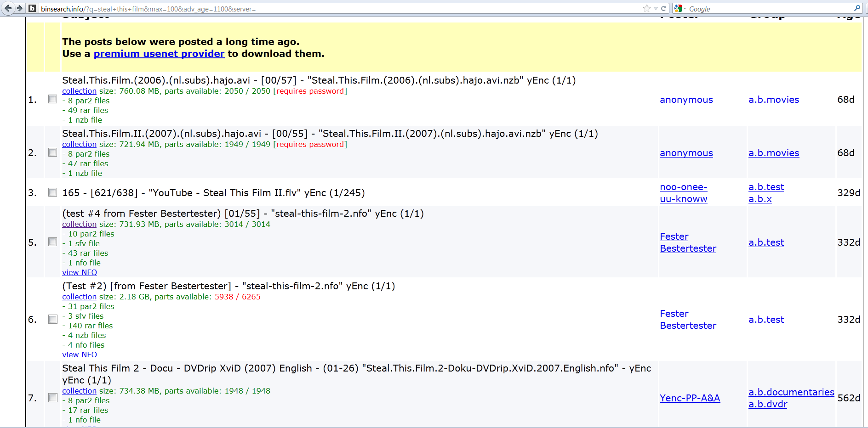Go back using the browser back arrow
Screen dimensions: 868x428
(x=8, y=8)
